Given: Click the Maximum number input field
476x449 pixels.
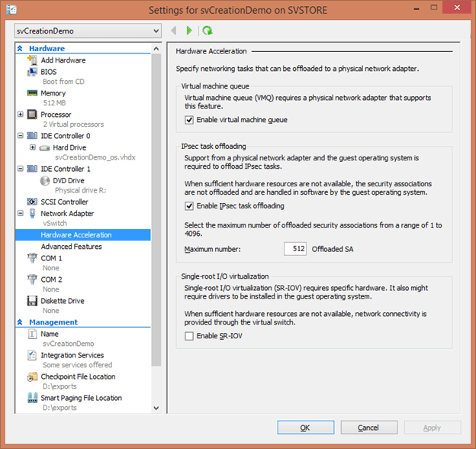Looking at the screenshot, I should click(295, 249).
